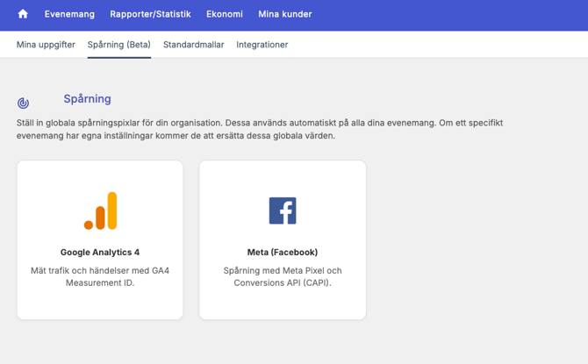Select the Spårning (Beta) tab

click(x=118, y=45)
